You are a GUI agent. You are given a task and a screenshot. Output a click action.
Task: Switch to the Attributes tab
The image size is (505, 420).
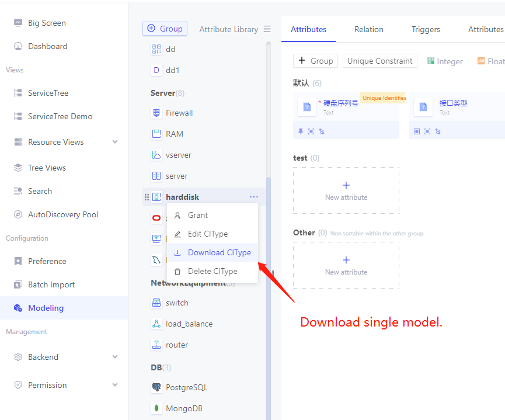click(308, 29)
